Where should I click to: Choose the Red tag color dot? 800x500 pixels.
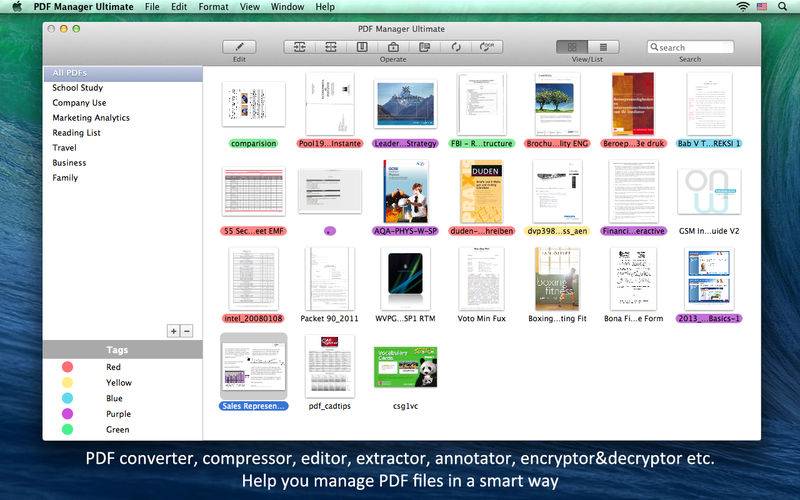pos(67,367)
